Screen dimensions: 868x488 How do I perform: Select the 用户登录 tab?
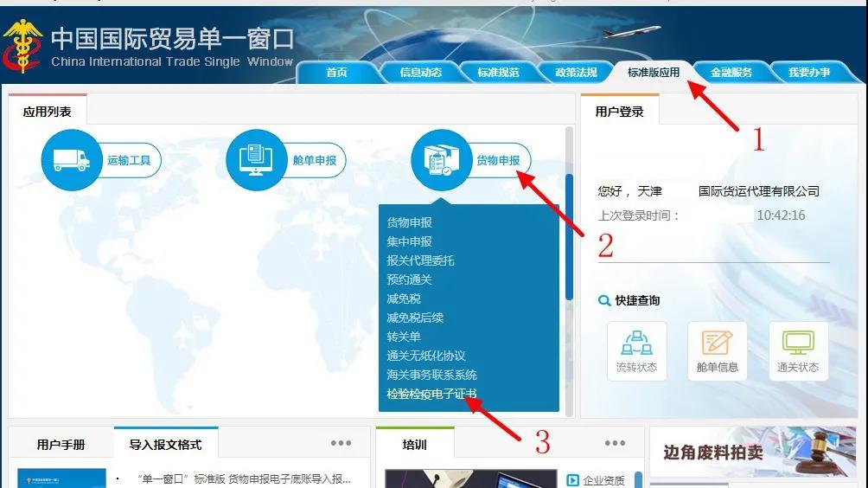pos(620,112)
